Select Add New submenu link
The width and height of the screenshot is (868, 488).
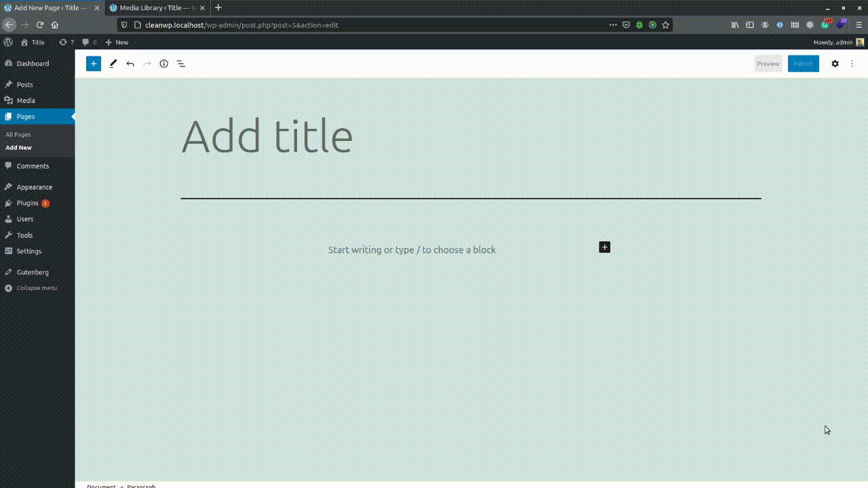coord(18,148)
